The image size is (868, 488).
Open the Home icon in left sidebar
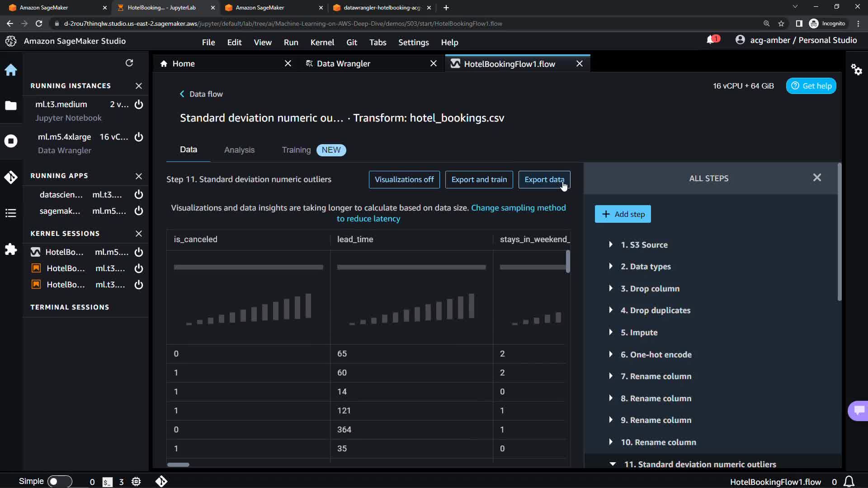point(11,70)
